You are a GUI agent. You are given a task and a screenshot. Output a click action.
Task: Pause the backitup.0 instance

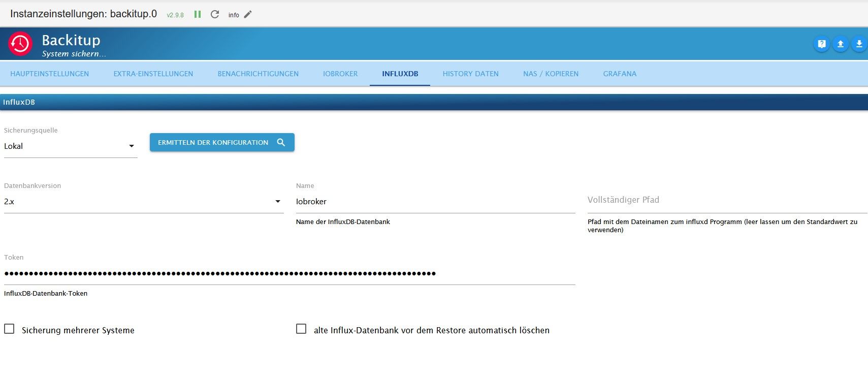pos(198,14)
